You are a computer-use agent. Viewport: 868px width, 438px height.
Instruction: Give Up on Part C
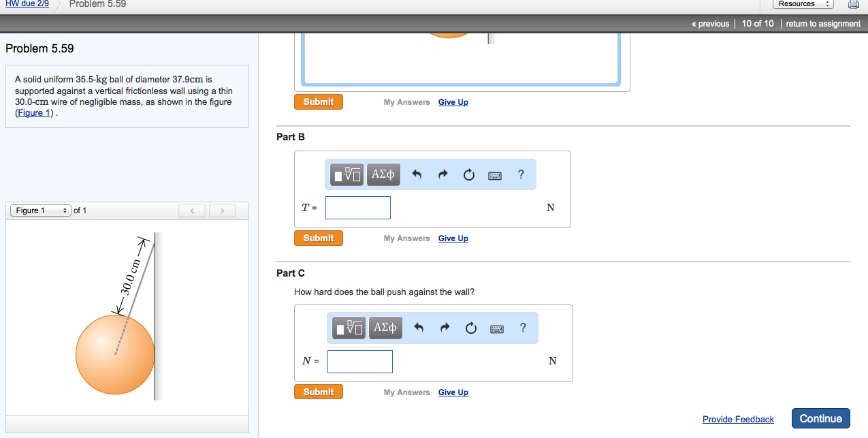pyautogui.click(x=453, y=392)
